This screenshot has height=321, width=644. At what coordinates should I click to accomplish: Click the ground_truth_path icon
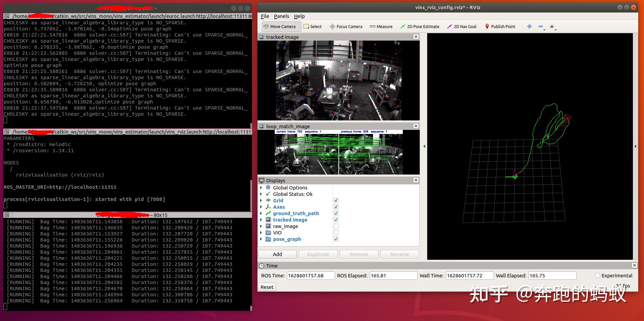(268, 213)
